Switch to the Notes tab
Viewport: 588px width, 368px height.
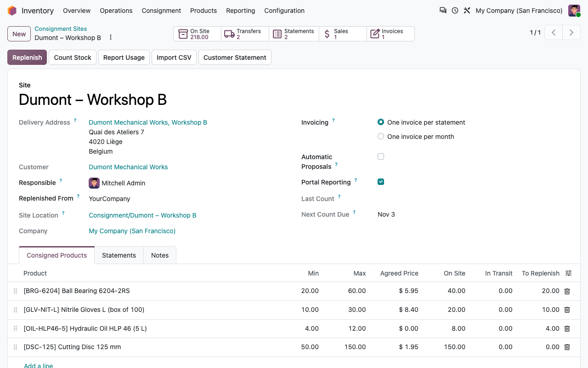[x=160, y=255]
